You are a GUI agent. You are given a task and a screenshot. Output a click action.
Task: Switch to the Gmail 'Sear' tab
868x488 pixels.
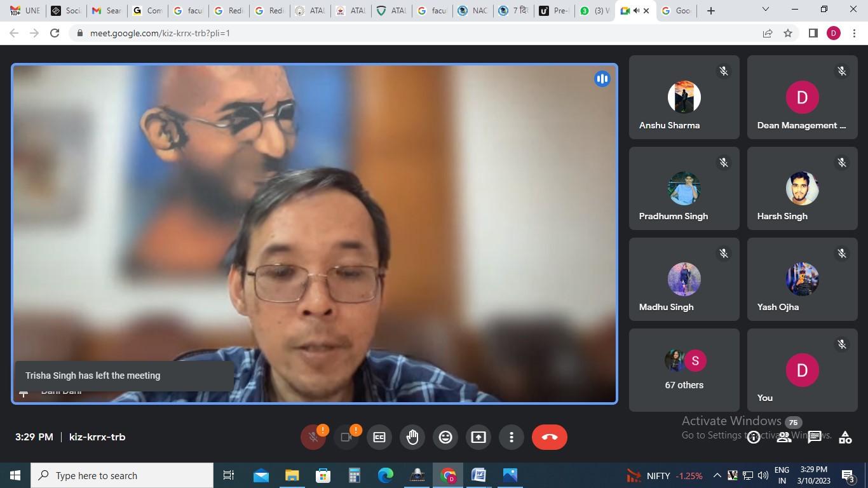click(x=106, y=11)
